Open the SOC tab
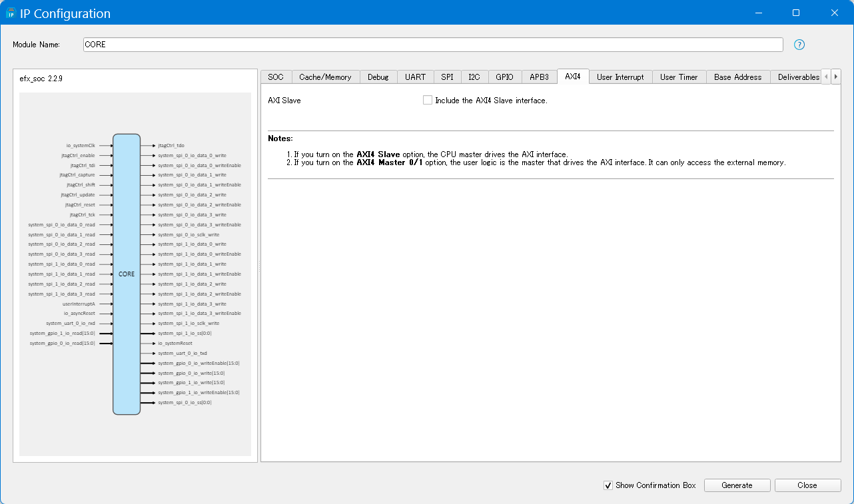This screenshot has height=504, width=854. (x=276, y=77)
